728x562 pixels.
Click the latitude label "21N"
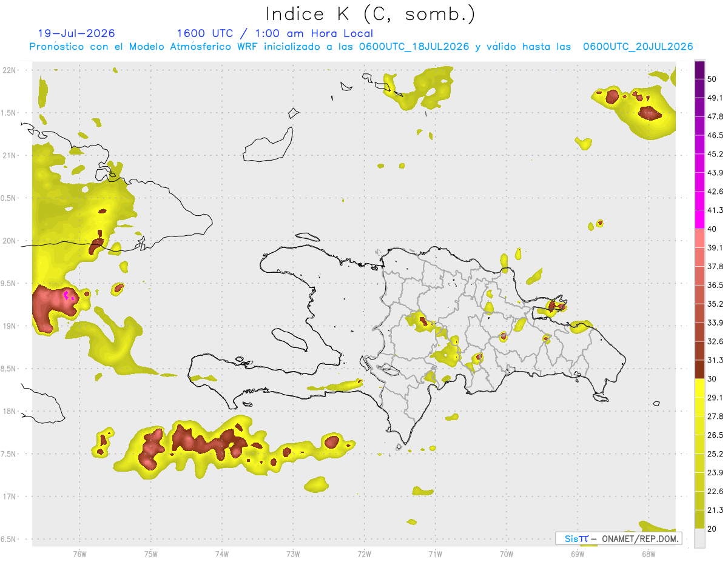coord(10,156)
